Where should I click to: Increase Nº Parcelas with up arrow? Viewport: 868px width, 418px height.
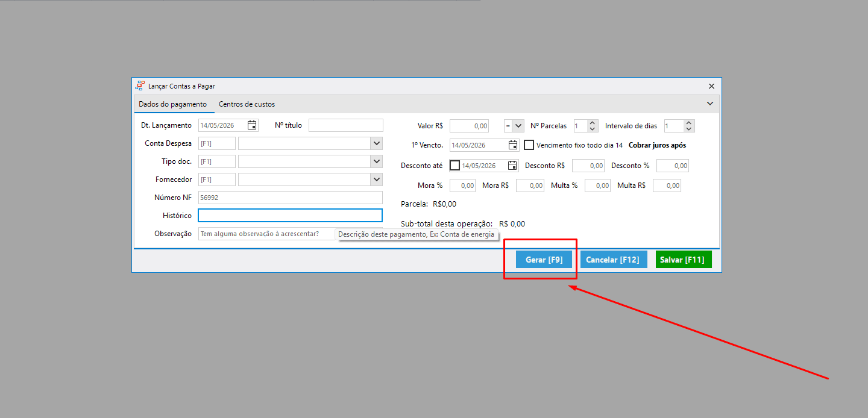pos(593,123)
